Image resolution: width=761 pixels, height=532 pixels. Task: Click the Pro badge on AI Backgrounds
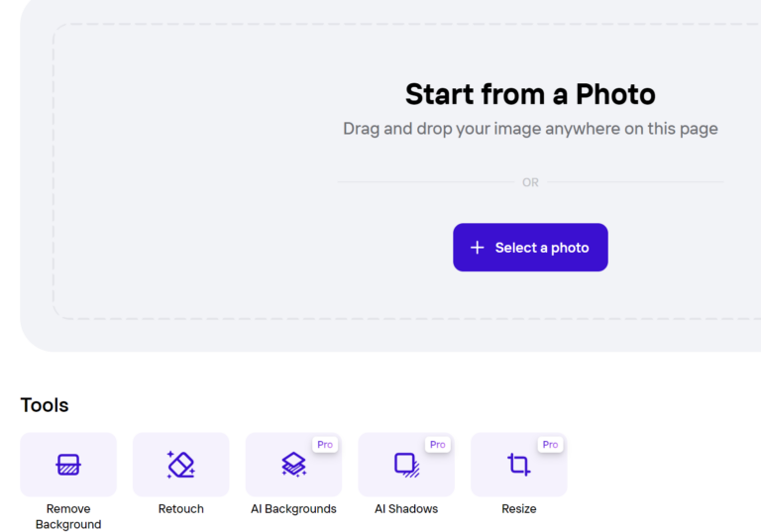325,445
